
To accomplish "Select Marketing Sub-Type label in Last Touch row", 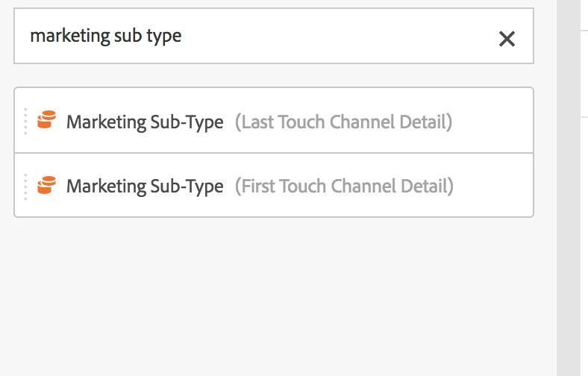I will pos(145,122).
